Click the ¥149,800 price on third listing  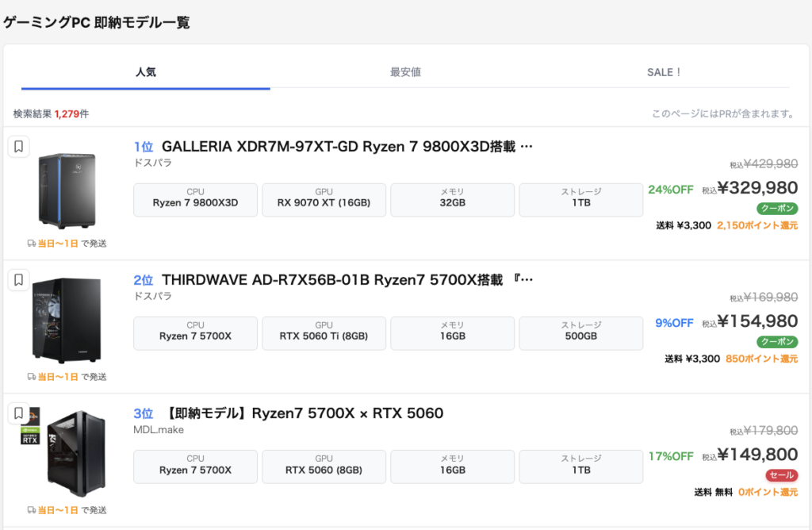pos(757,455)
